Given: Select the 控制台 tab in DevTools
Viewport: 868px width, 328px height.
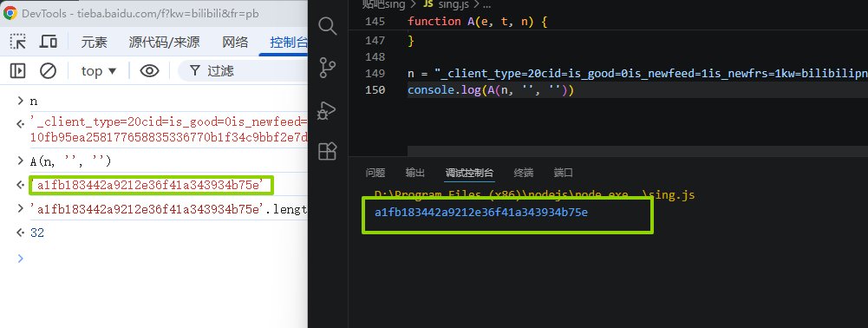Looking at the screenshot, I should click(x=289, y=43).
